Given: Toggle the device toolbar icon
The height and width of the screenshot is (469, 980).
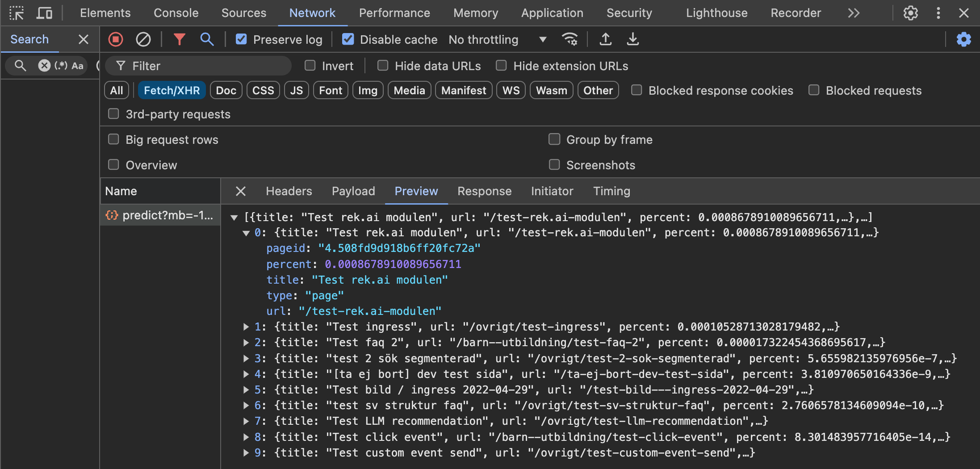Looking at the screenshot, I should (44, 13).
